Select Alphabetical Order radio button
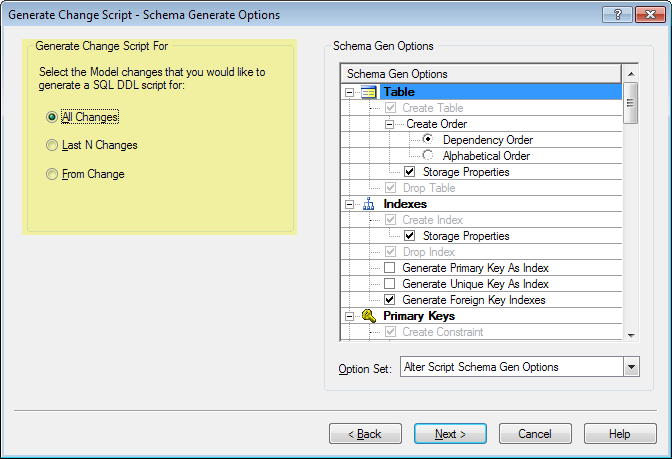 429,156
